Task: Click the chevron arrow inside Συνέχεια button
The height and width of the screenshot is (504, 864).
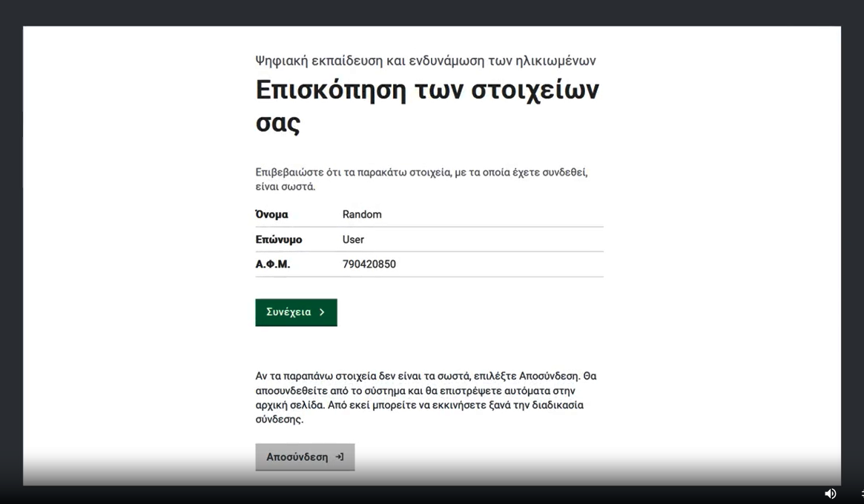Action: 322,312
